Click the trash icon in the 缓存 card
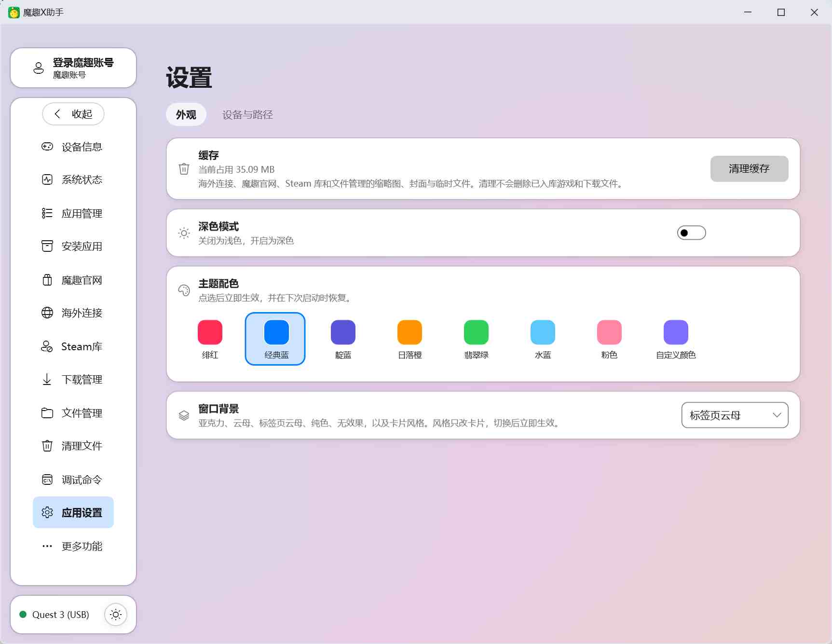Image resolution: width=832 pixels, height=644 pixels. pos(184,169)
